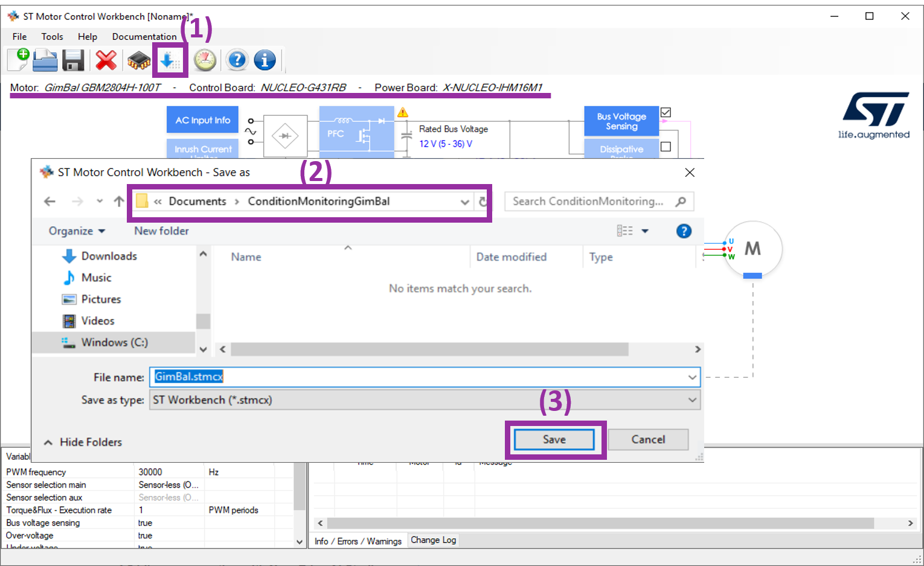This screenshot has width=924, height=566.
Task: Open an existing project via folder icon
Action: (45, 60)
